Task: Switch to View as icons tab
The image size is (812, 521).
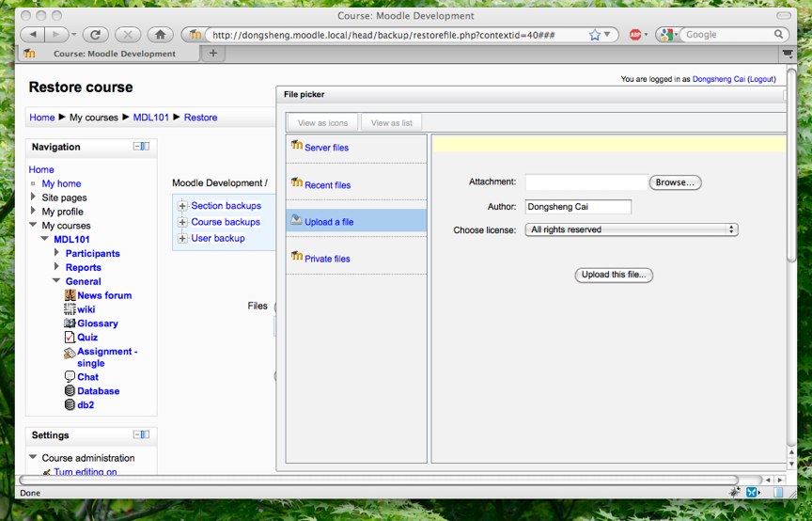Action: pyautogui.click(x=322, y=123)
